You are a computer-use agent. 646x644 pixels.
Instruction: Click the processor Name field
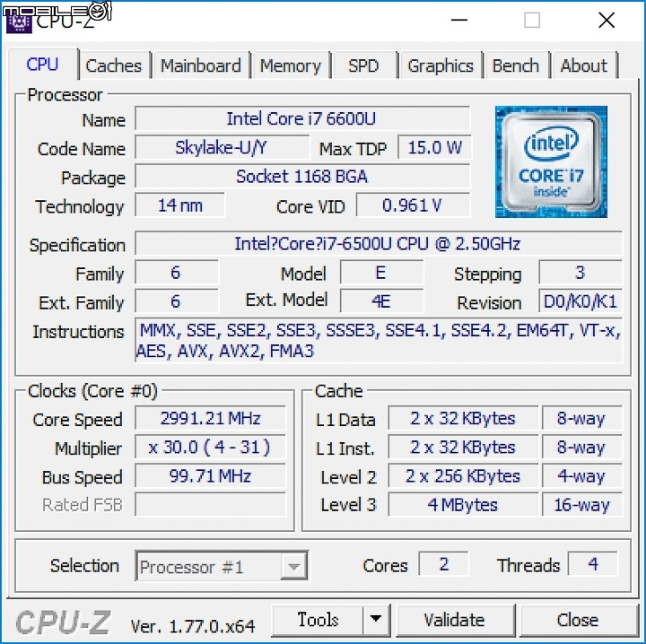tap(302, 118)
